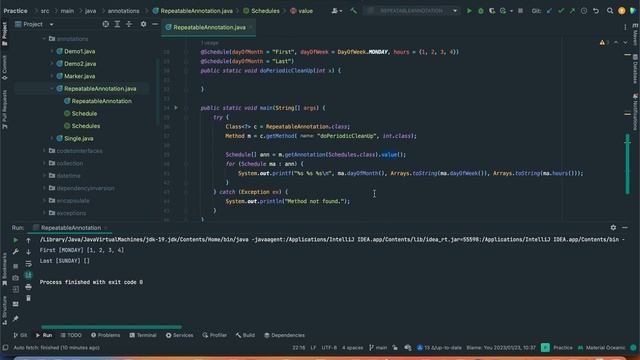The image size is (640, 360).
Task: Toggle read-only lock in status bar
Action: [395, 348]
